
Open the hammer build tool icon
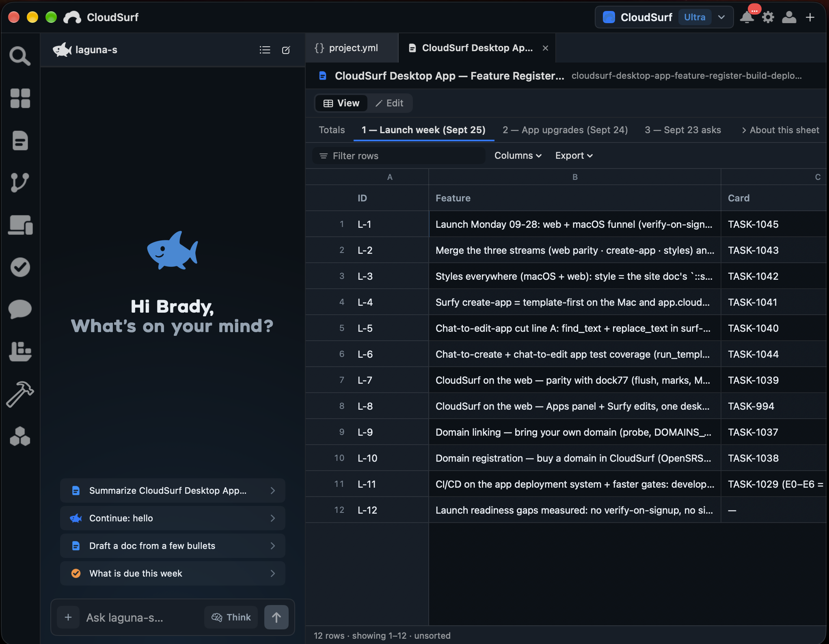(20, 394)
